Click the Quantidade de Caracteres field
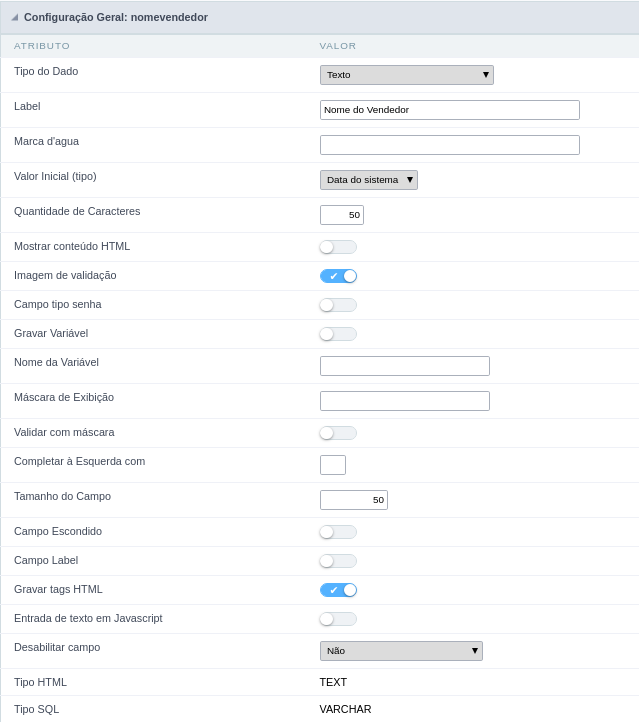 coord(341,215)
